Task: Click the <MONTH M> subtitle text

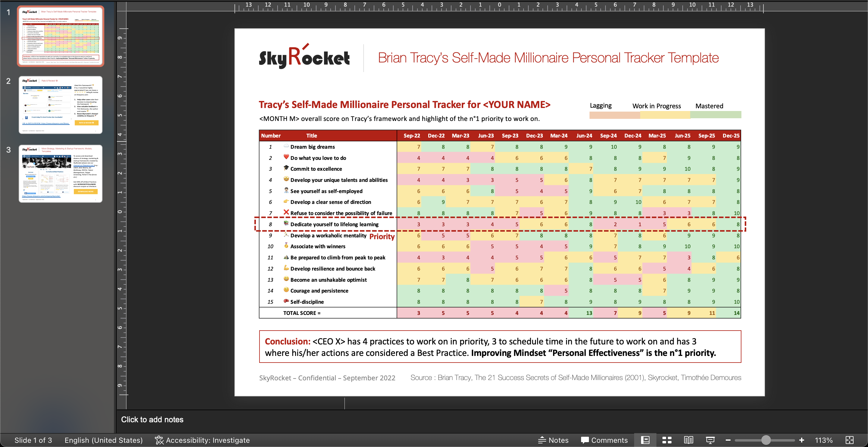Action: tap(399, 119)
